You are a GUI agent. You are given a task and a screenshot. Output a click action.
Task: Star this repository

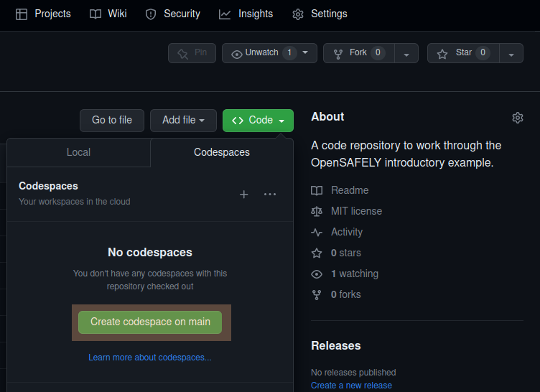point(463,53)
